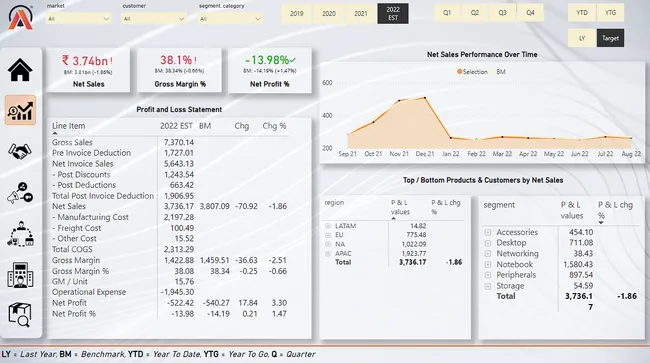Click the Gross Margin % KPI card

point(179,70)
